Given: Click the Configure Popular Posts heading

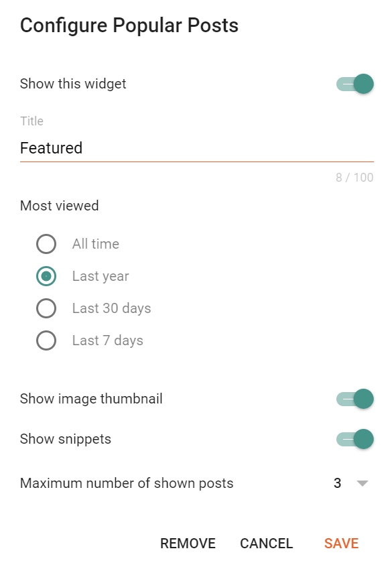Looking at the screenshot, I should pos(129,25).
